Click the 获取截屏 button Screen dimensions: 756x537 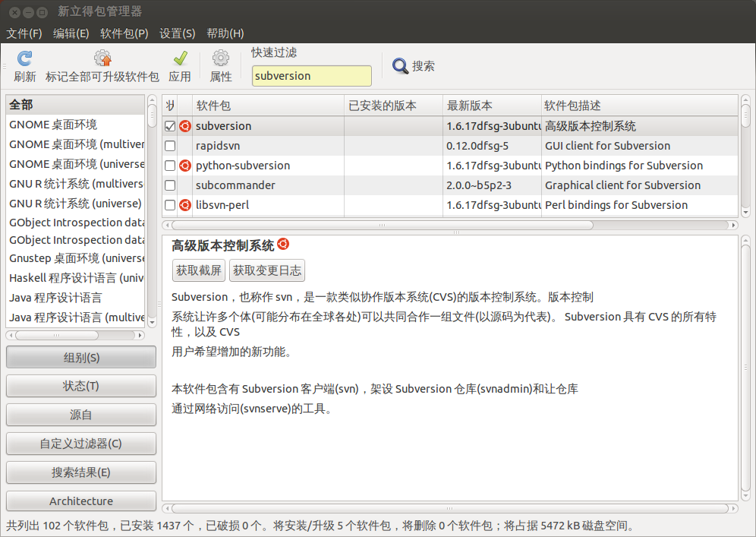[199, 270]
